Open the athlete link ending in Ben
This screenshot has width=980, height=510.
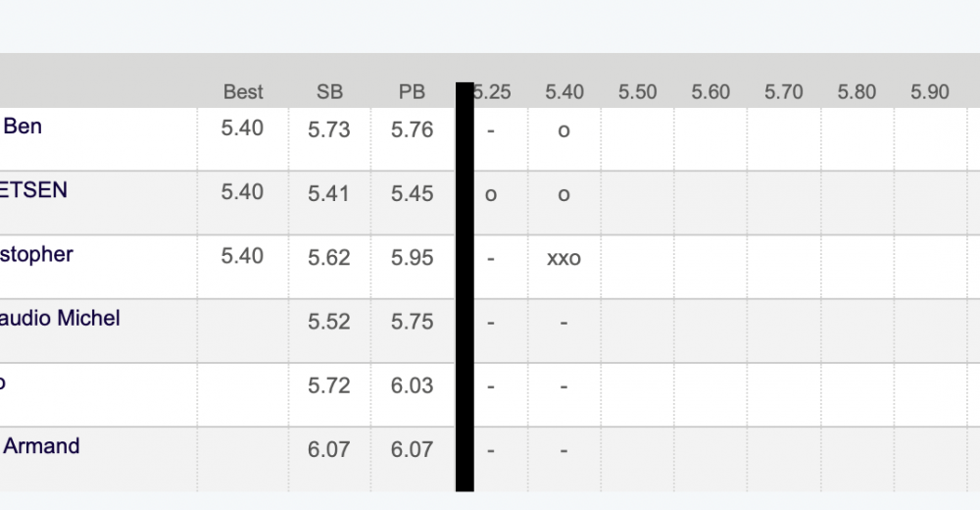point(22,127)
